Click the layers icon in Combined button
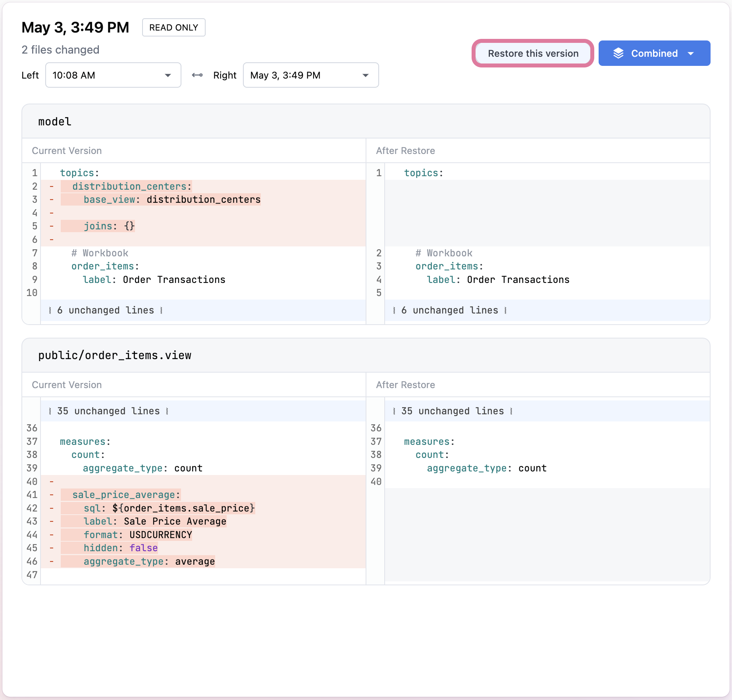The width and height of the screenshot is (732, 700). 618,54
